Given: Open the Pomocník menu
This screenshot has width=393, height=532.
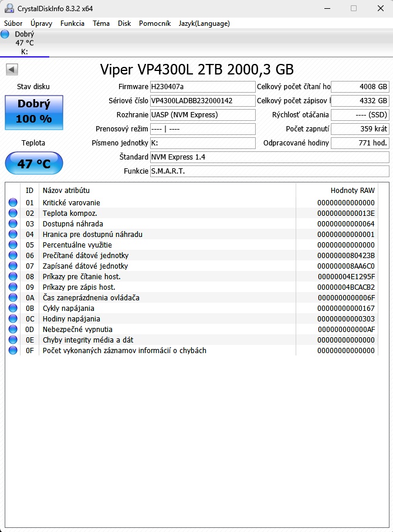Looking at the screenshot, I should point(155,23).
